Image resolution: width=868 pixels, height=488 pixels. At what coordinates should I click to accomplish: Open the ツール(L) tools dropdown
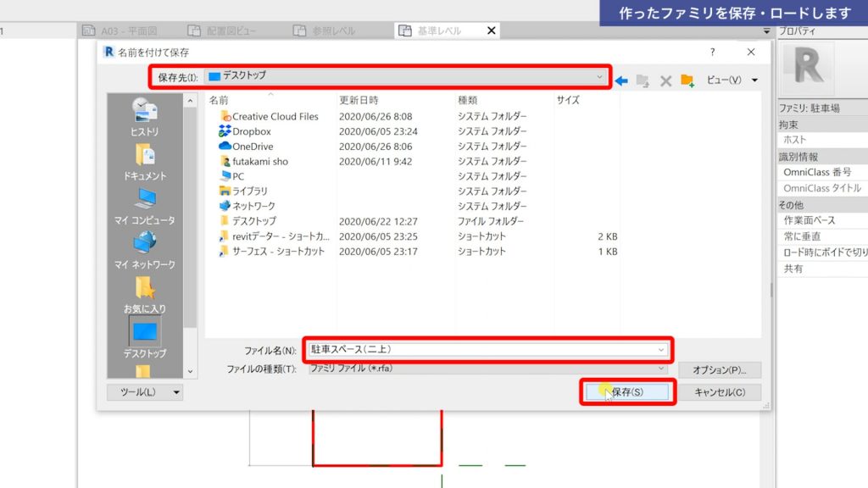[145, 392]
